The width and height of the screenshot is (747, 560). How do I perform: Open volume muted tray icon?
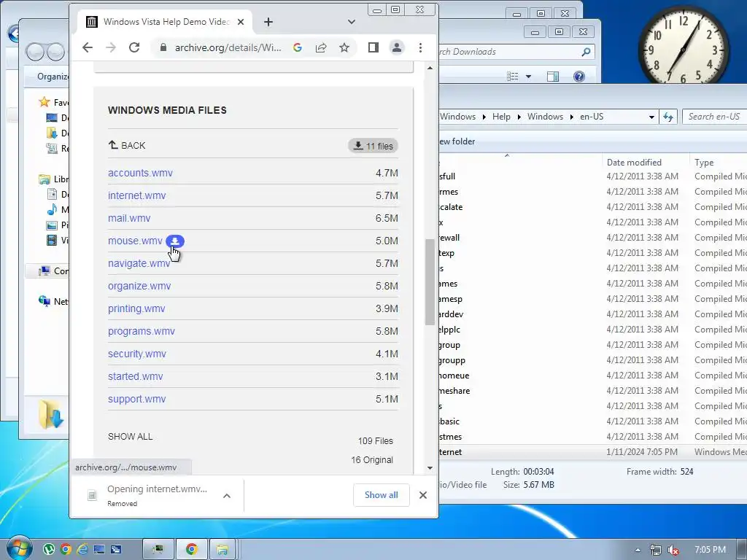click(673, 550)
